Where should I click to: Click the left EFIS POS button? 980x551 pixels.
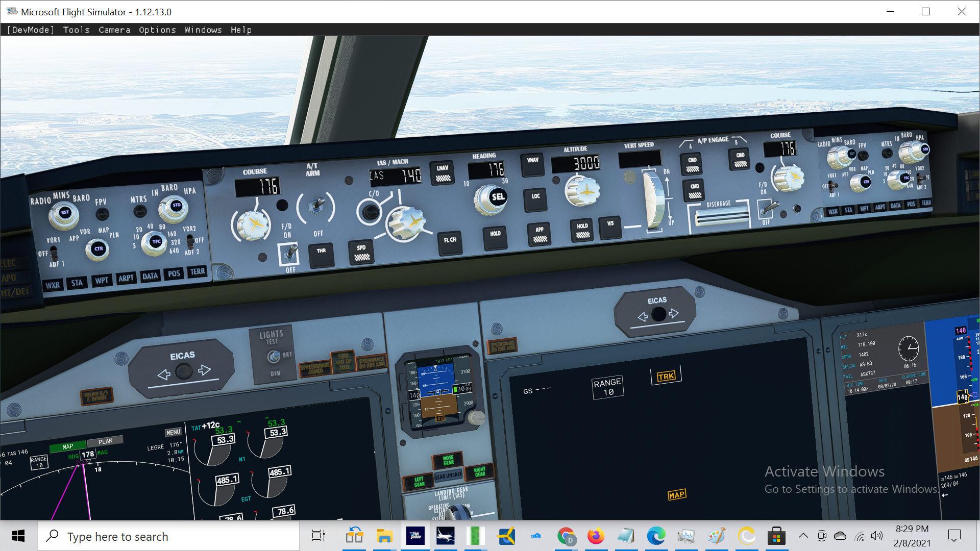coord(174,273)
